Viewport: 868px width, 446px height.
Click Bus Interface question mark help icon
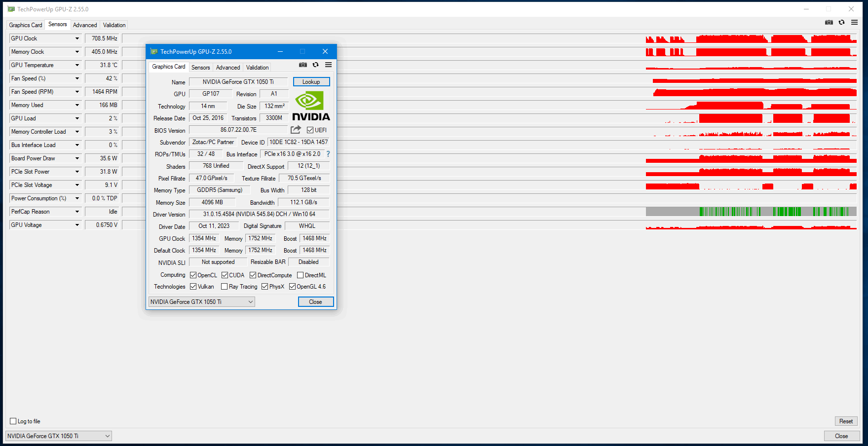coord(328,154)
